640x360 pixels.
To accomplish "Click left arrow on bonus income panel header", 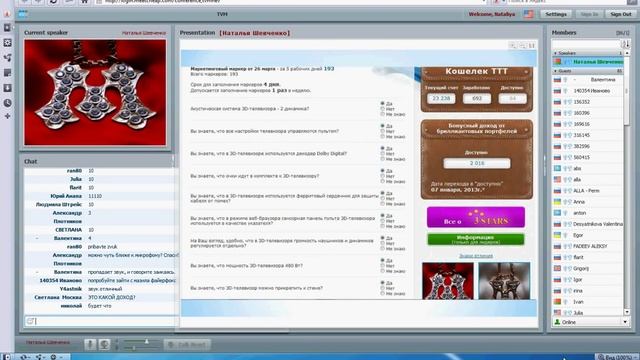I will pyautogui.click(x=426, y=130).
